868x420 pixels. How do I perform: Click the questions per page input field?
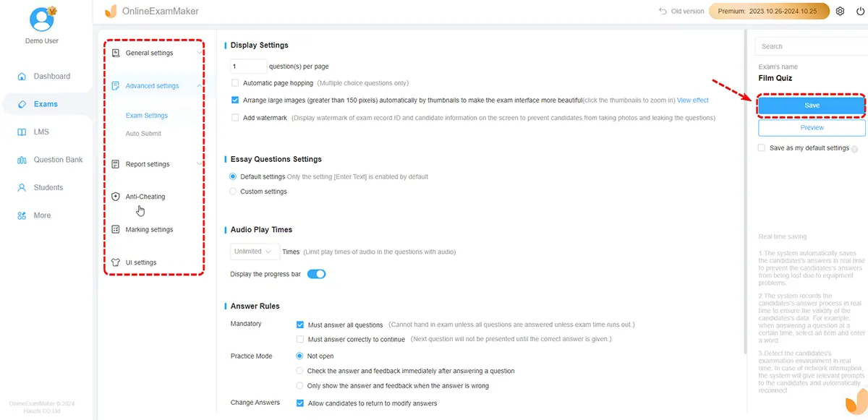[x=248, y=67]
